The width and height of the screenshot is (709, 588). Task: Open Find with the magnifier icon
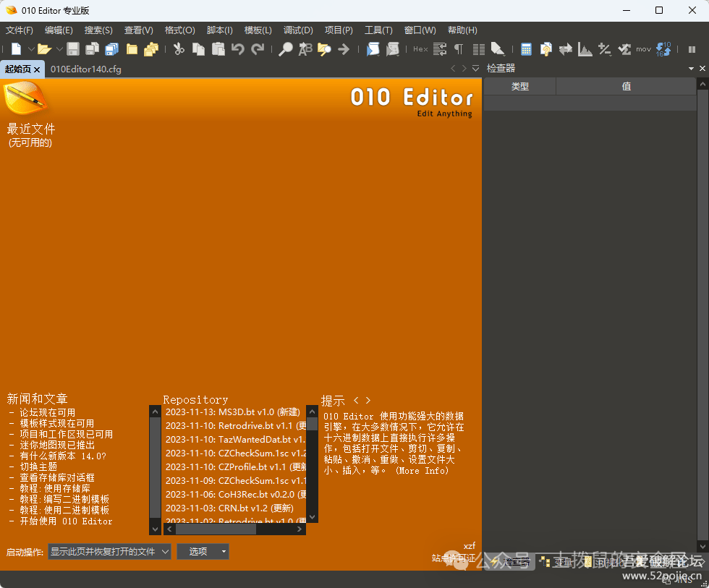tap(285, 48)
